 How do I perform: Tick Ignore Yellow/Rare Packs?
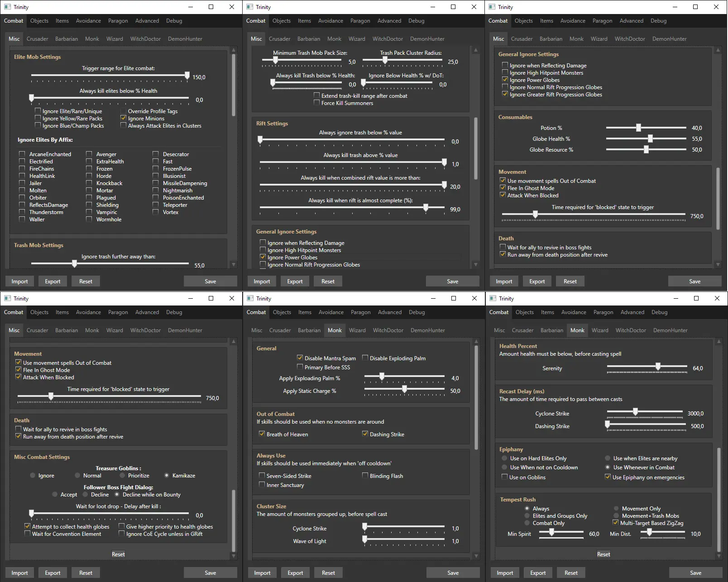coord(38,118)
